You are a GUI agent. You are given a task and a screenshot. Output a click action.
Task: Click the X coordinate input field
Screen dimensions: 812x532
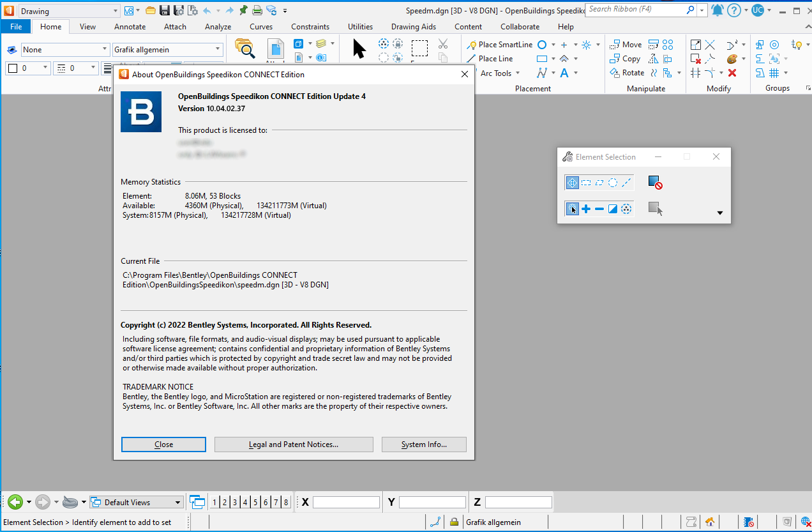(x=346, y=503)
